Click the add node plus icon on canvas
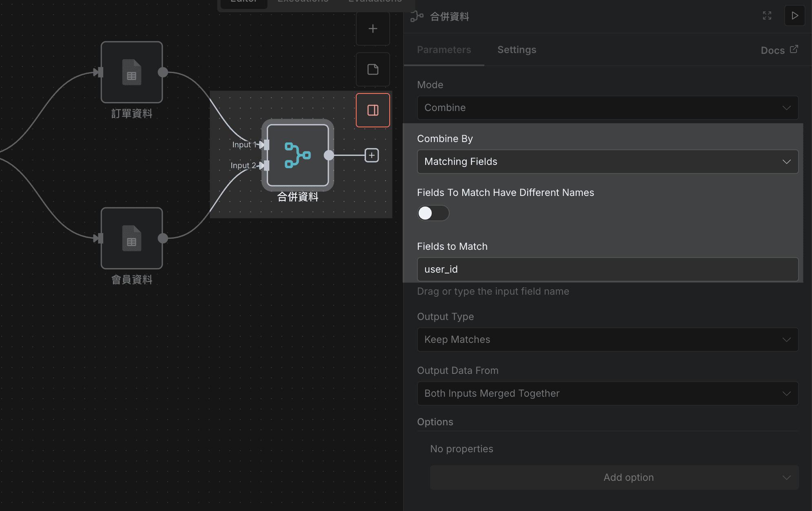The image size is (812, 511). click(372, 28)
